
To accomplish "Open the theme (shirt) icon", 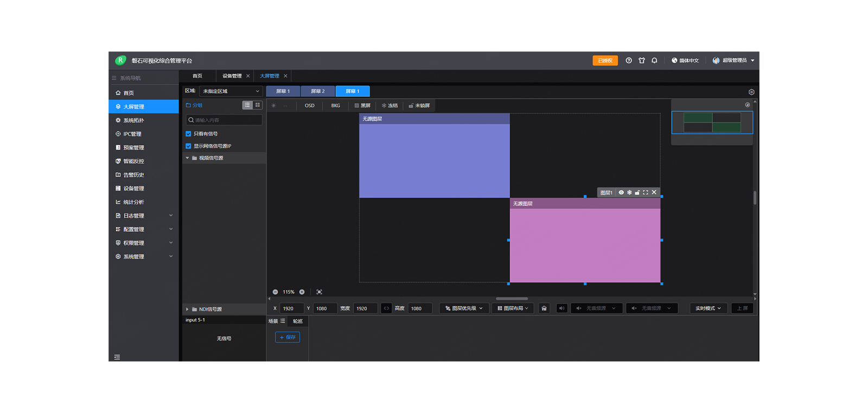I will [641, 61].
